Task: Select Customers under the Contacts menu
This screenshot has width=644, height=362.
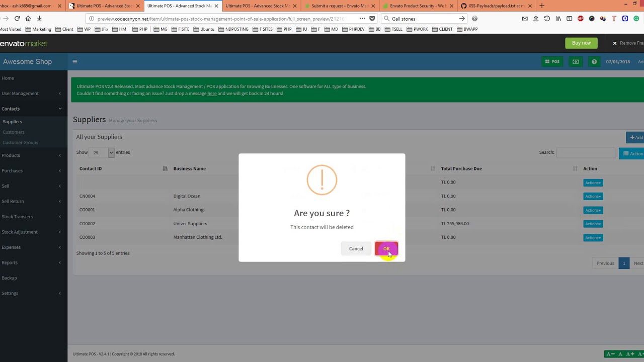Action: tap(14, 132)
